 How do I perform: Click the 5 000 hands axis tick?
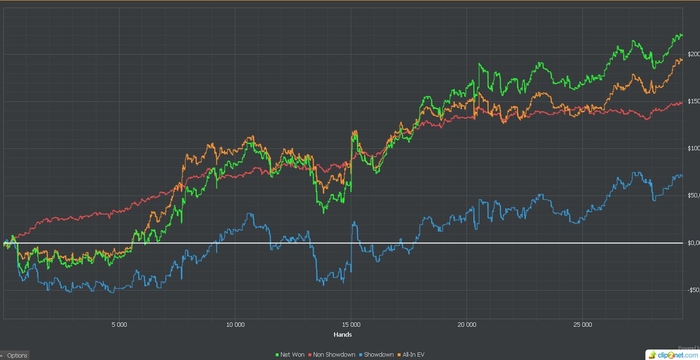119,325
